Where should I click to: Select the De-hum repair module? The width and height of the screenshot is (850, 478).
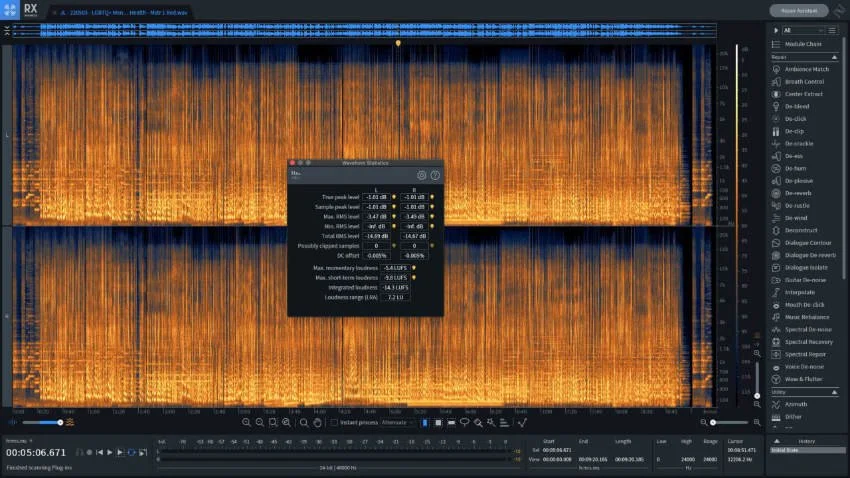795,168
